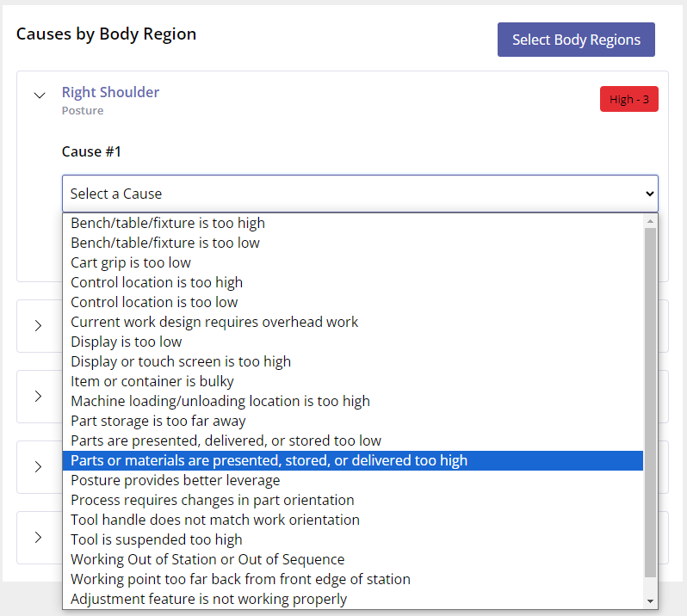This screenshot has width=687, height=616.
Task: Collapse the Right Shoulder section chevron
Action: [40, 95]
